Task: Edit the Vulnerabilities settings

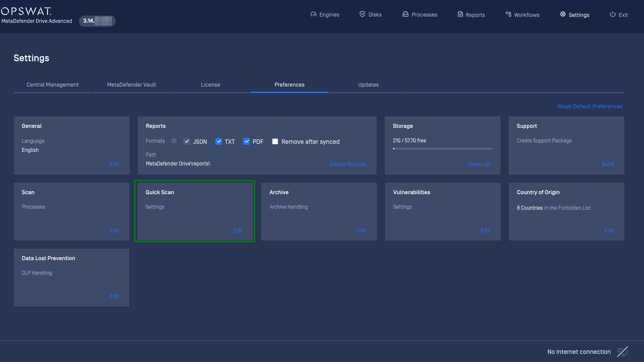Action: pyautogui.click(x=486, y=230)
